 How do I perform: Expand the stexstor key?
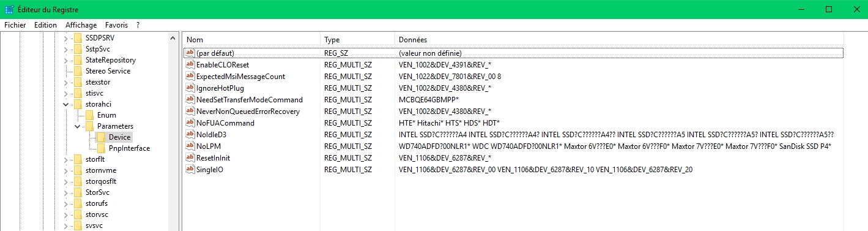coord(65,82)
